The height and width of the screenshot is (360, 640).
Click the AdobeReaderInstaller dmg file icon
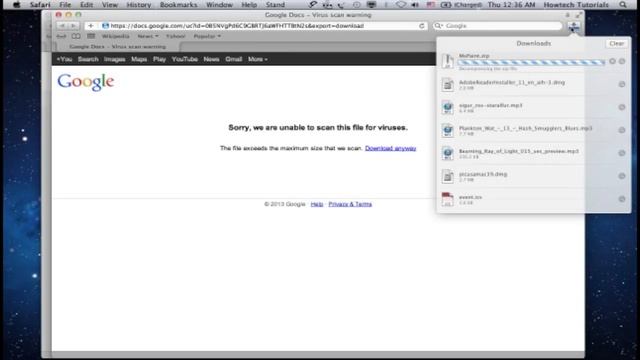tap(448, 84)
